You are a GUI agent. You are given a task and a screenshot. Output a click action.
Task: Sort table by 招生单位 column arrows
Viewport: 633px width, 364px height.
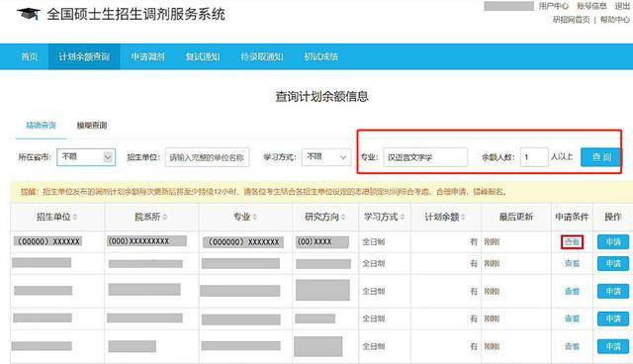coord(75,217)
